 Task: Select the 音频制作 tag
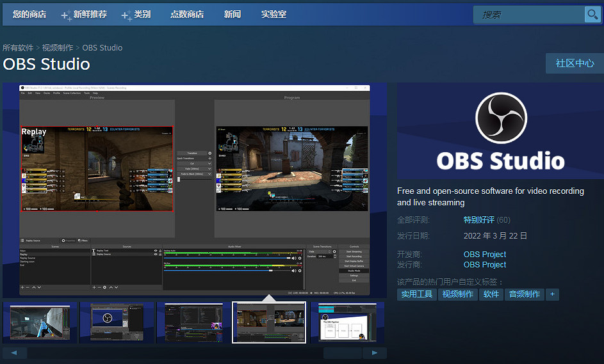[524, 294]
